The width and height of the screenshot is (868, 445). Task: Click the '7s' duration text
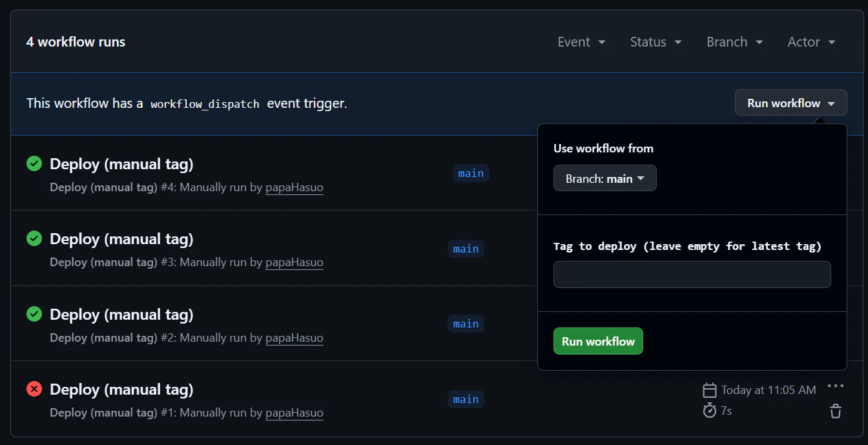point(727,411)
